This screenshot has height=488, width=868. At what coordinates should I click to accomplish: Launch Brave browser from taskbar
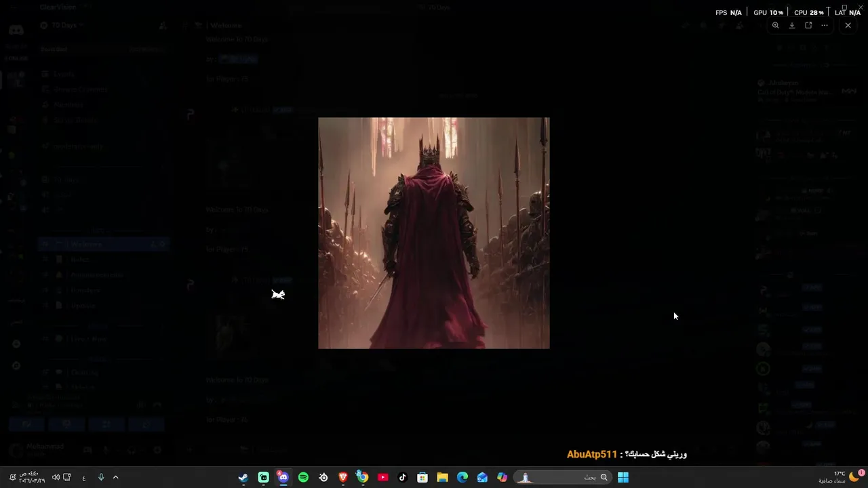pyautogui.click(x=343, y=477)
